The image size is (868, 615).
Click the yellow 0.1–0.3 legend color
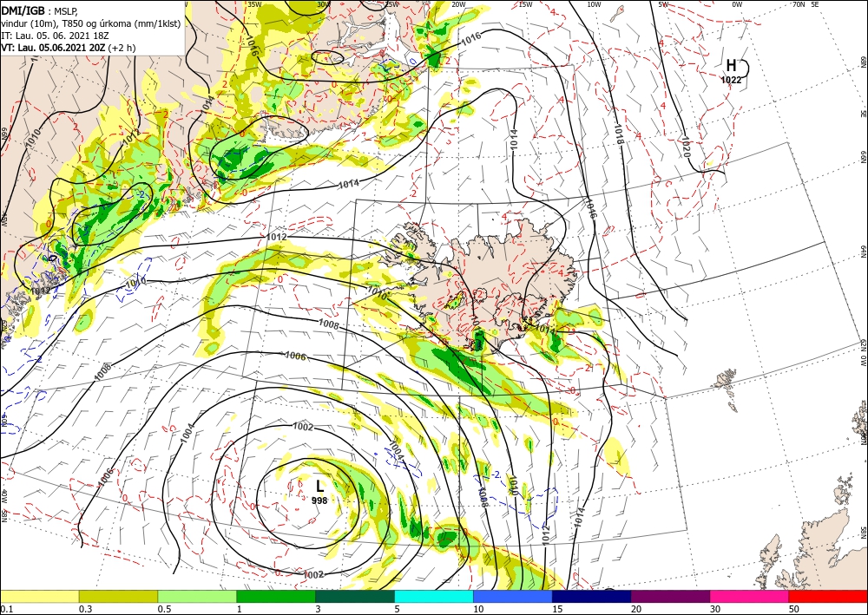click(39, 596)
